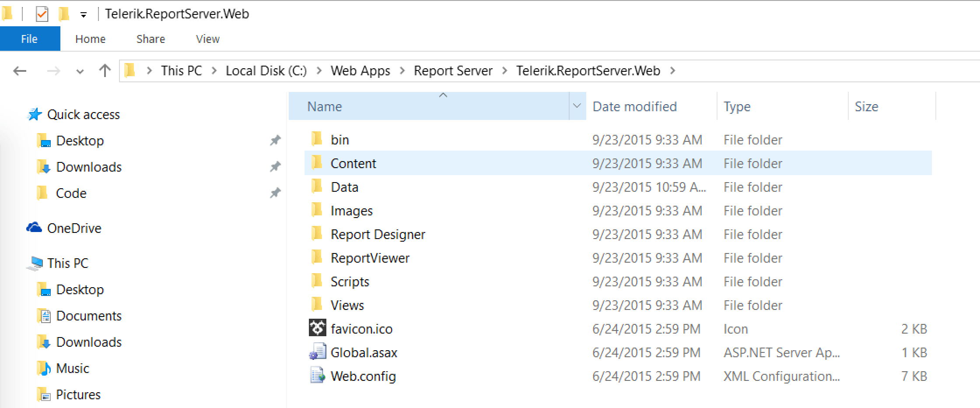
Task: Select Documents under This PC
Action: coord(89,316)
